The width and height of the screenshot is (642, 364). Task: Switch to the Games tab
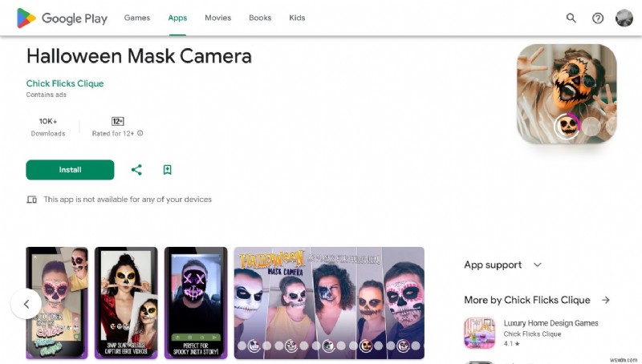click(137, 18)
